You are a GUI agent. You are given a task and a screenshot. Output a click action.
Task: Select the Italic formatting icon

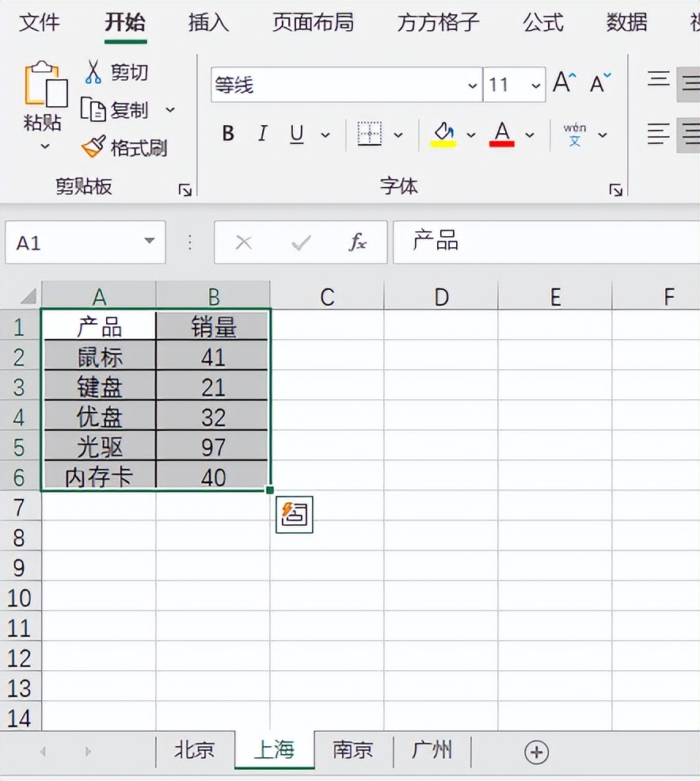(x=262, y=134)
